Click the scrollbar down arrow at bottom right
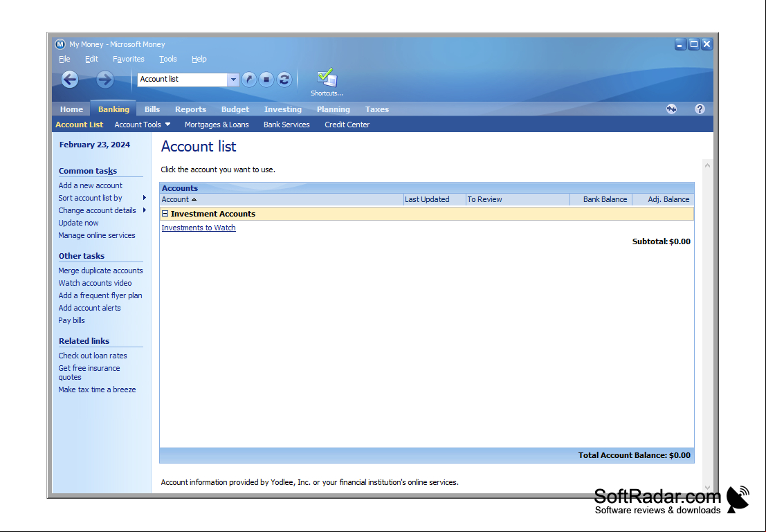This screenshot has height=532, width=766. pyautogui.click(x=707, y=487)
